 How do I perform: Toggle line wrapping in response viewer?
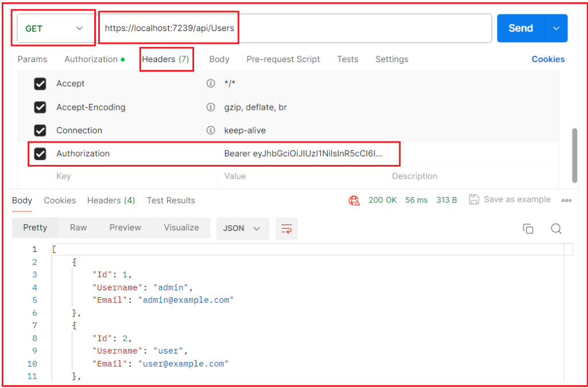(x=286, y=228)
